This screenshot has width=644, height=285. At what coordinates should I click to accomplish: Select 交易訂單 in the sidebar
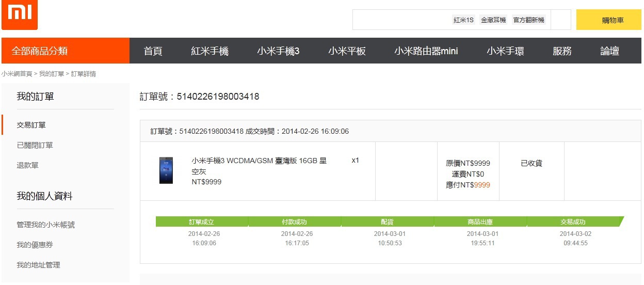pyautogui.click(x=31, y=125)
